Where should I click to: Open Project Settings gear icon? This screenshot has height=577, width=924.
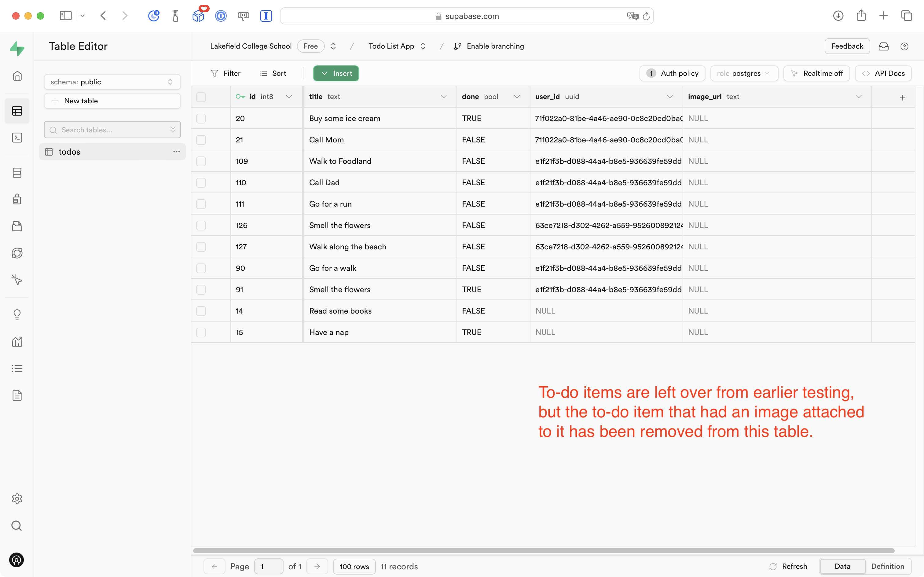tap(17, 499)
